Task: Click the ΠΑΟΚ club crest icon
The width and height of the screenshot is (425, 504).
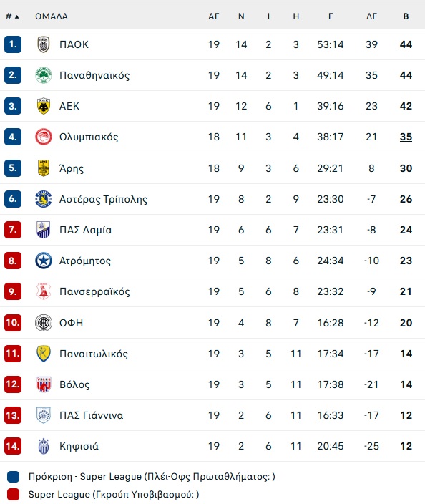Action: coord(44,44)
